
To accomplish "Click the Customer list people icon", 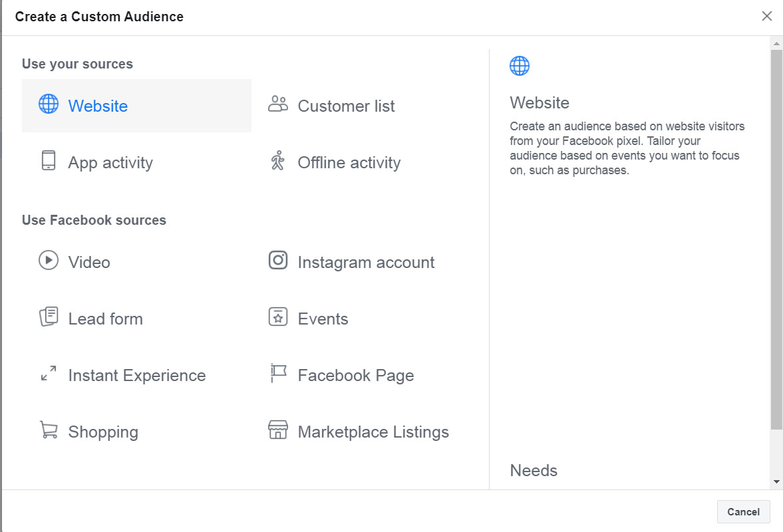I will (278, 104).
